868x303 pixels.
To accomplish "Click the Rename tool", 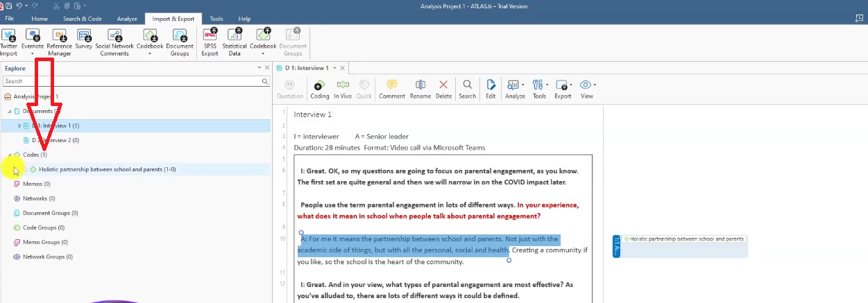I will coord(420,88).
